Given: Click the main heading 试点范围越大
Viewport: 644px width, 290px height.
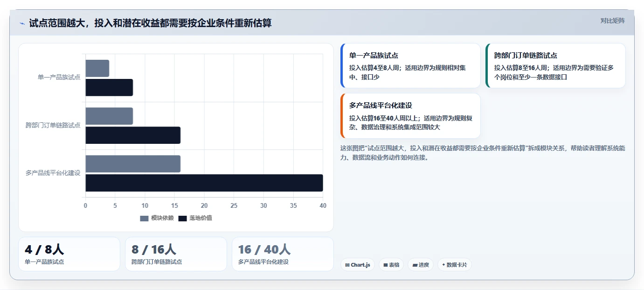Looking at the screenshot, I should [150, 23].
